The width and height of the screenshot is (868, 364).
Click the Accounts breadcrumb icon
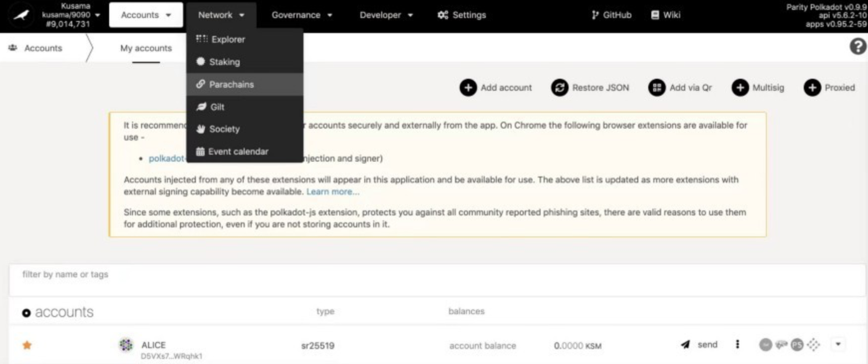coord(13,48)
